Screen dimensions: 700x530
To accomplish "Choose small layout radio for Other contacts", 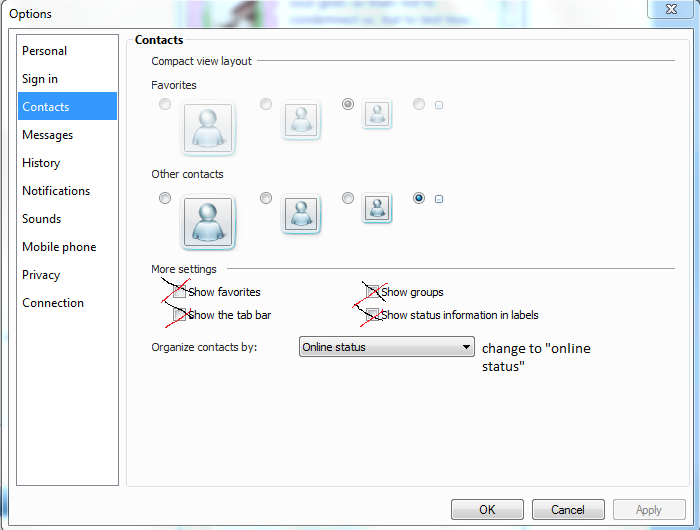I will (348, 198).
